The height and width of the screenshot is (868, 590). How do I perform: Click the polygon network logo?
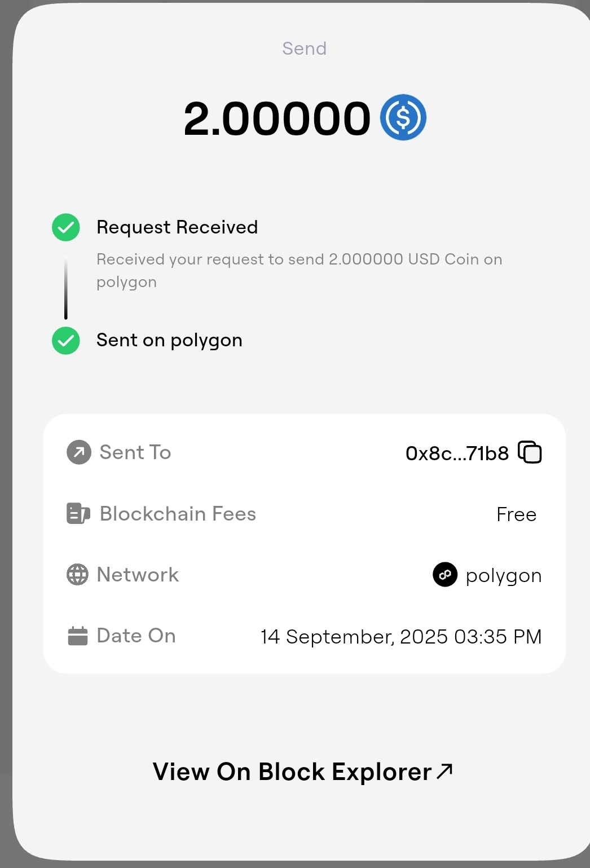click(x=445, y=575)
